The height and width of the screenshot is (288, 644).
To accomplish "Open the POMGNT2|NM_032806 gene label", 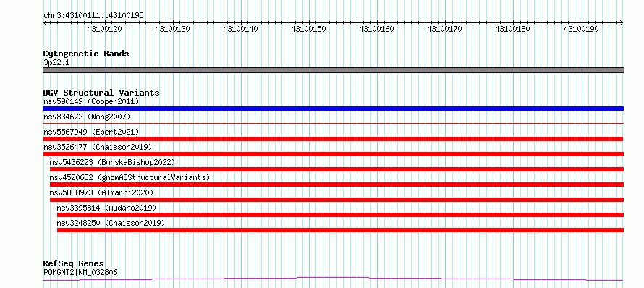I will [80, 272].
